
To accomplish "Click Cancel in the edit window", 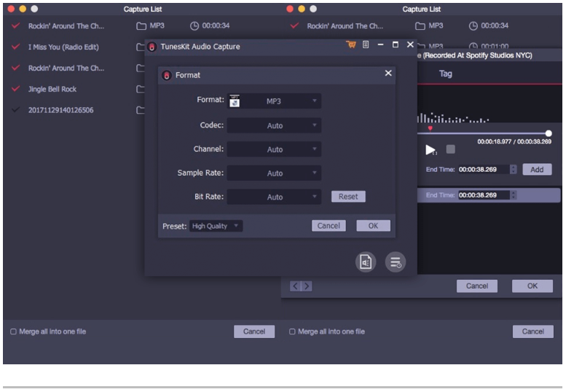I will [477, 286].
